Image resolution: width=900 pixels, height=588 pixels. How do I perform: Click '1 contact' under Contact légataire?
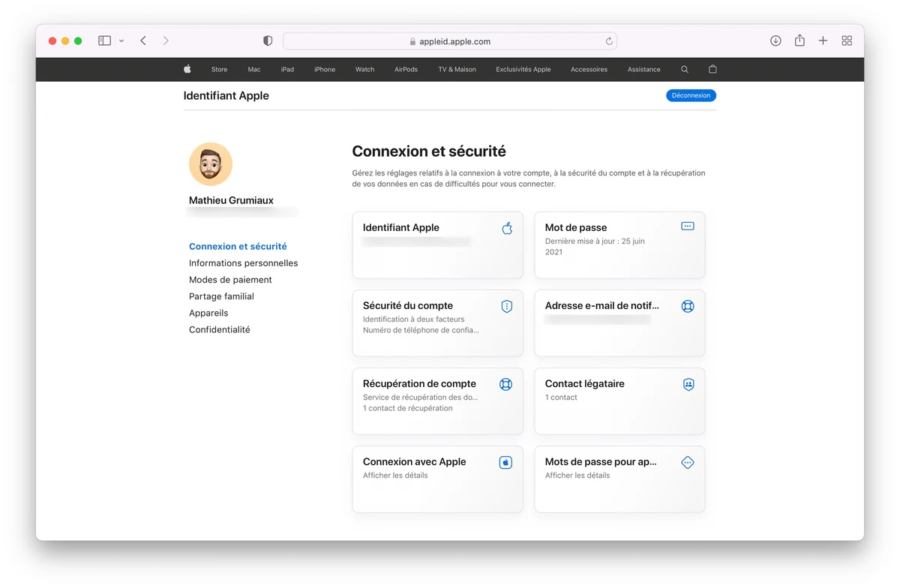[x=561, y=397]
